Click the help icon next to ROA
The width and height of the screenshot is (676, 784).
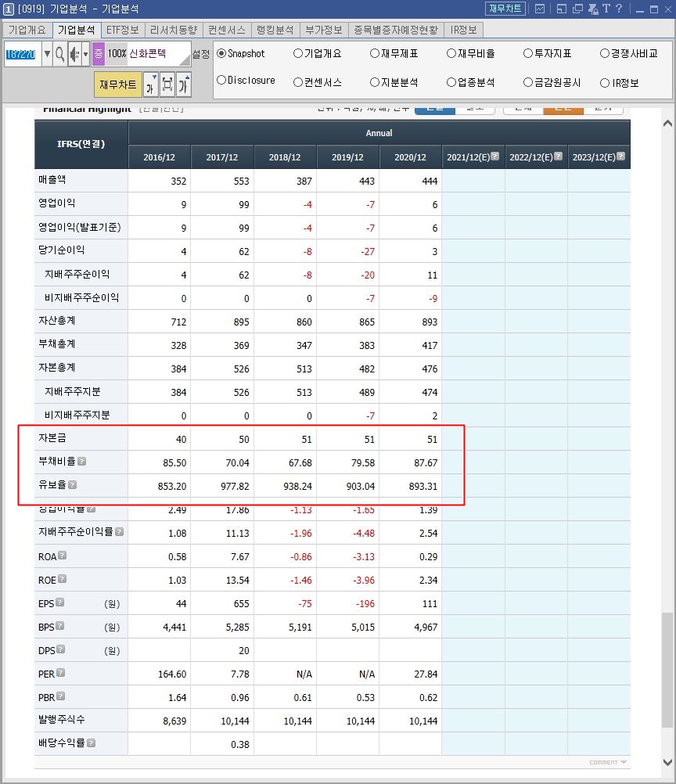pyautogui.click(x=62, y=555)
